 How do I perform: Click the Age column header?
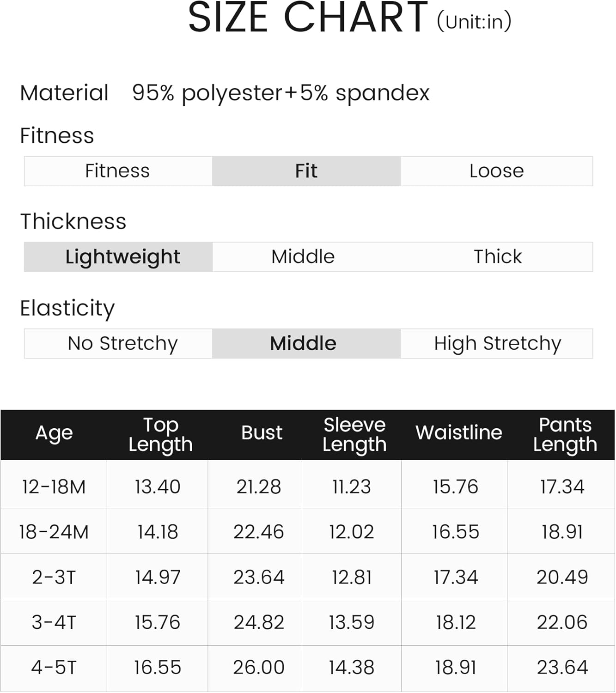click(54, 433)
